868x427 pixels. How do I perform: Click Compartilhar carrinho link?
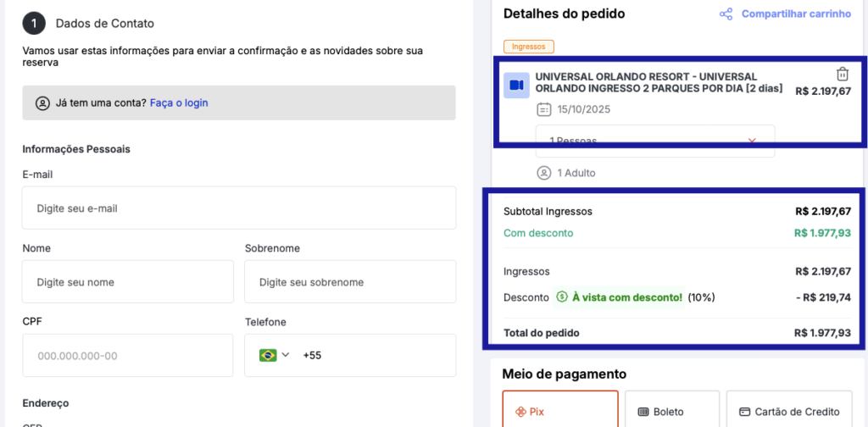click(796, 14)
